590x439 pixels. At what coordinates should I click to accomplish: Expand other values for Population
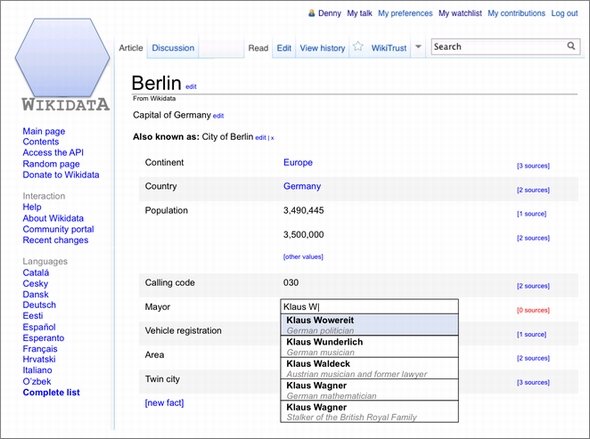(303, 257)
